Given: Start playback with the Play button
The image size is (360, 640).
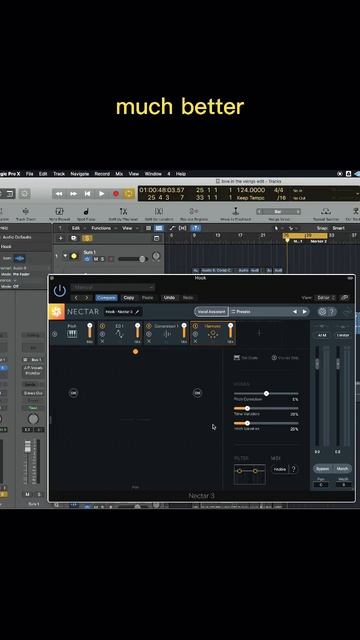Looking at the screenshot, I should [102, 193].
